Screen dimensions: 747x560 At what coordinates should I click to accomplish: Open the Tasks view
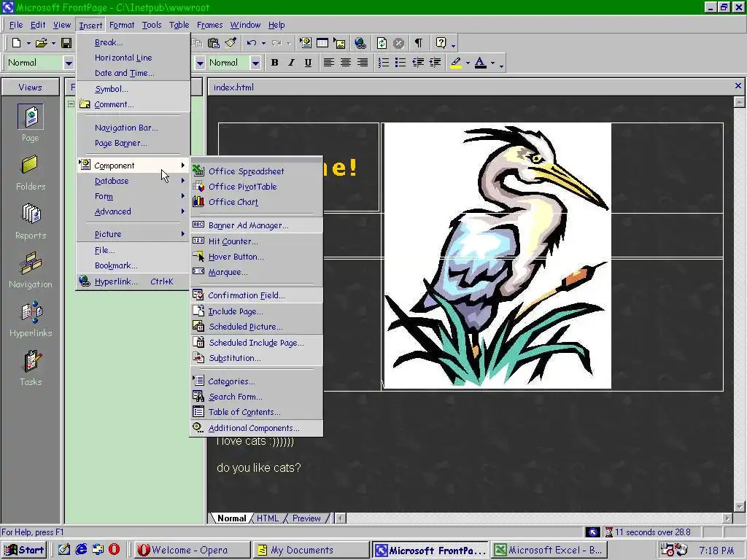tap(31, 368)
